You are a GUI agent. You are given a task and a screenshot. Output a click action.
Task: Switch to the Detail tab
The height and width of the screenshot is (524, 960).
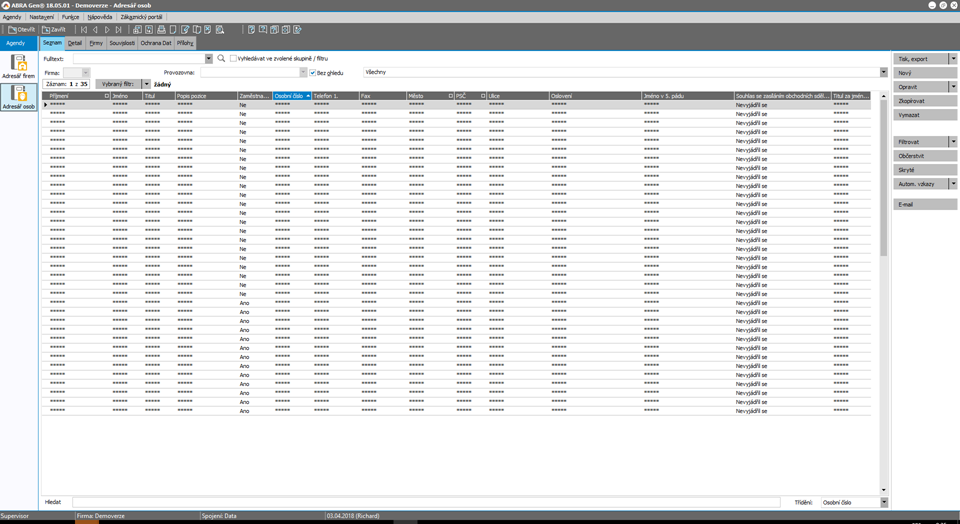coord(75,43)
